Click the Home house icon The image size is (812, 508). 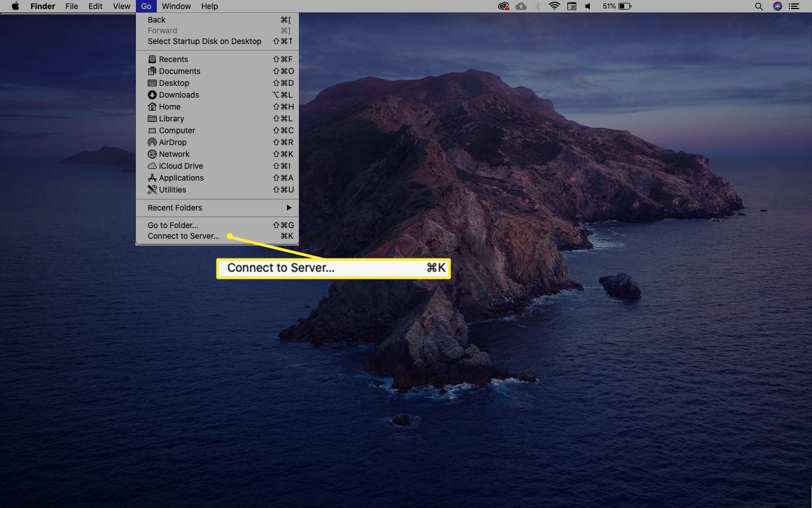[x=152, y=107]
